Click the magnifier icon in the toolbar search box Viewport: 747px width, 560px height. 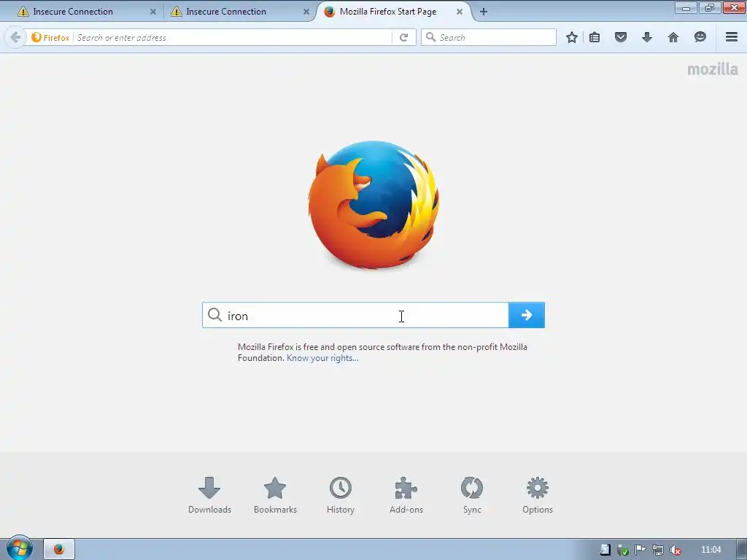point(430,37)
